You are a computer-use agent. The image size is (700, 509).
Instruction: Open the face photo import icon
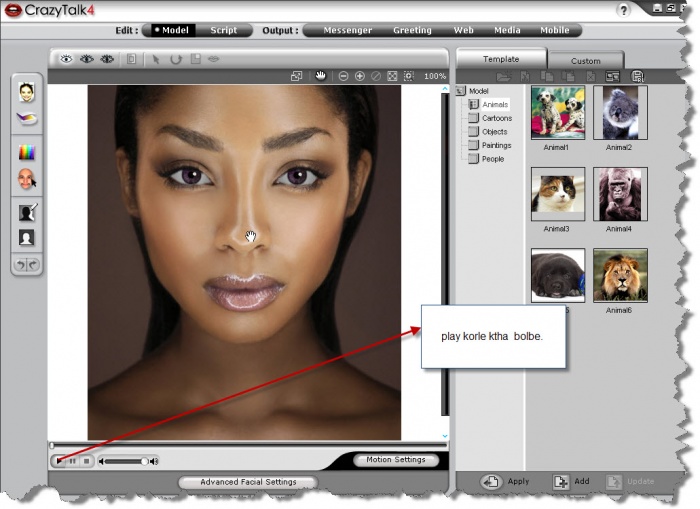point(27,92)
